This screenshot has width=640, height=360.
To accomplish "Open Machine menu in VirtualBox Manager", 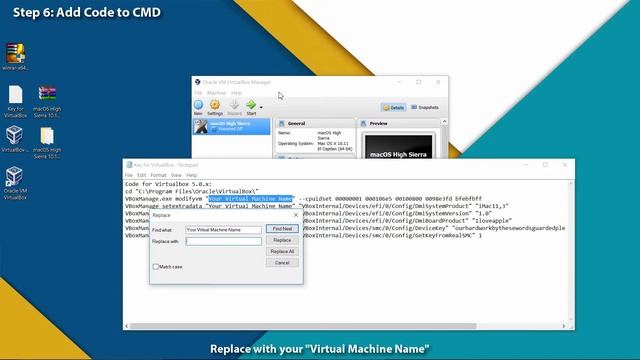I will pyautogui.click(x=216, y=93).
